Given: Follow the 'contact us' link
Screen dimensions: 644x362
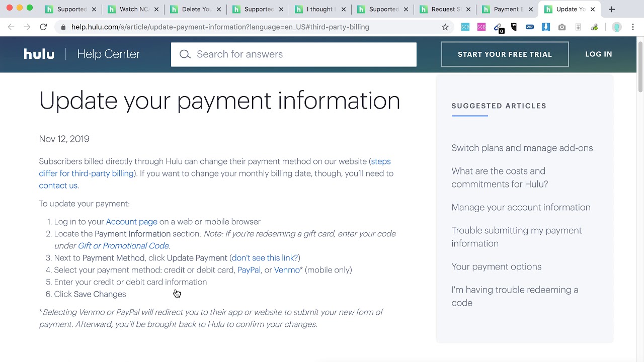Looking at the screenshot, I should pyautogui.click(x=58, y=186).
